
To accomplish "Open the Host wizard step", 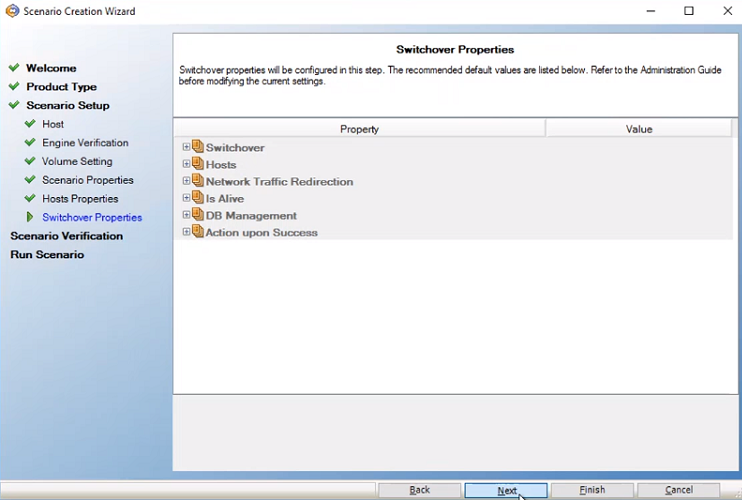I will pos(53,124).
